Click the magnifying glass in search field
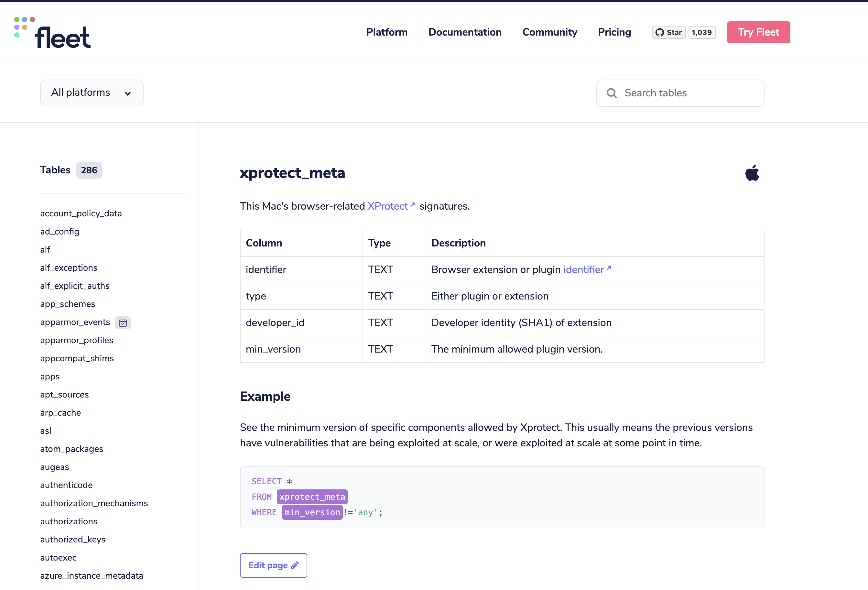Image resolution: width=868 pixels, height=590 pixels. (612, 93)
